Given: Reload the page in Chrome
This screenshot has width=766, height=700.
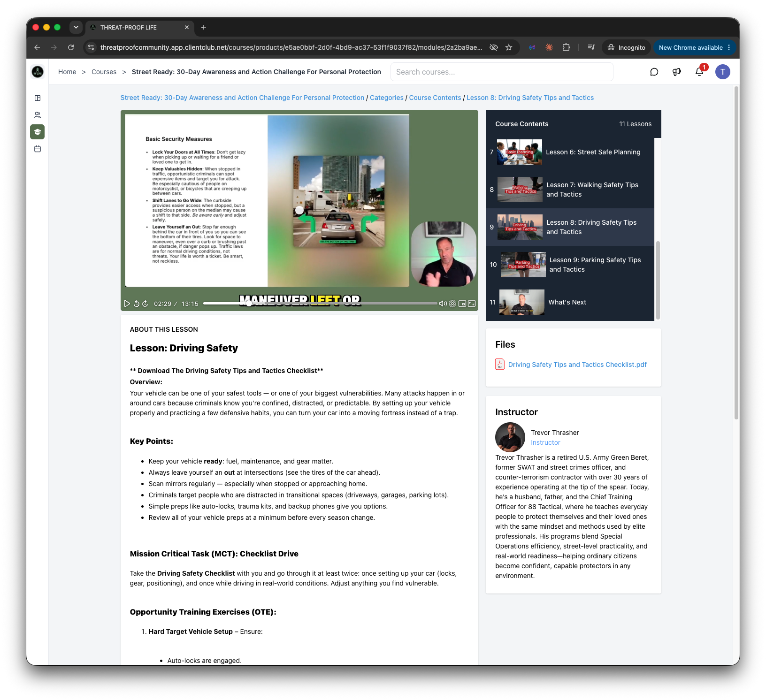Looking at the screenshot, I should (x=71, y=47).
